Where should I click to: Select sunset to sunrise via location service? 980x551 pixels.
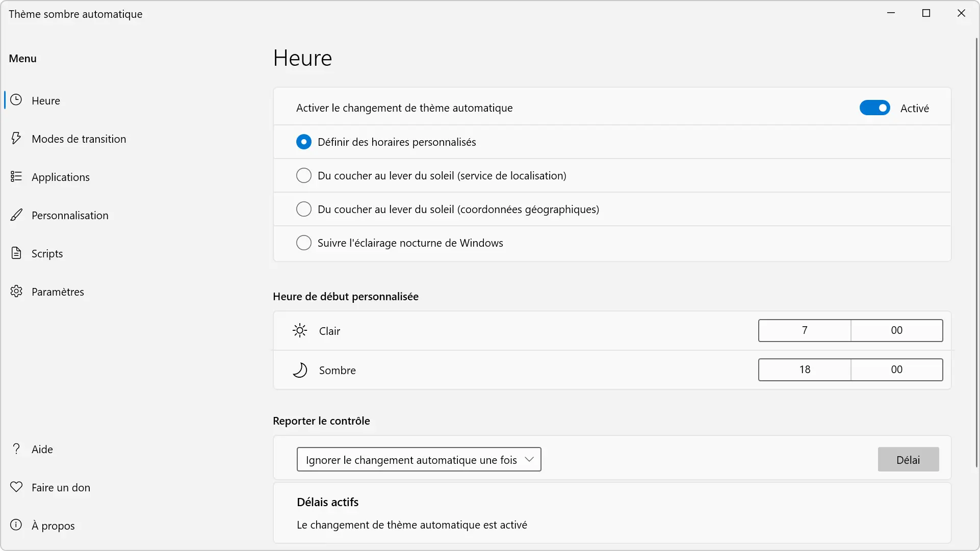[304, 175]
